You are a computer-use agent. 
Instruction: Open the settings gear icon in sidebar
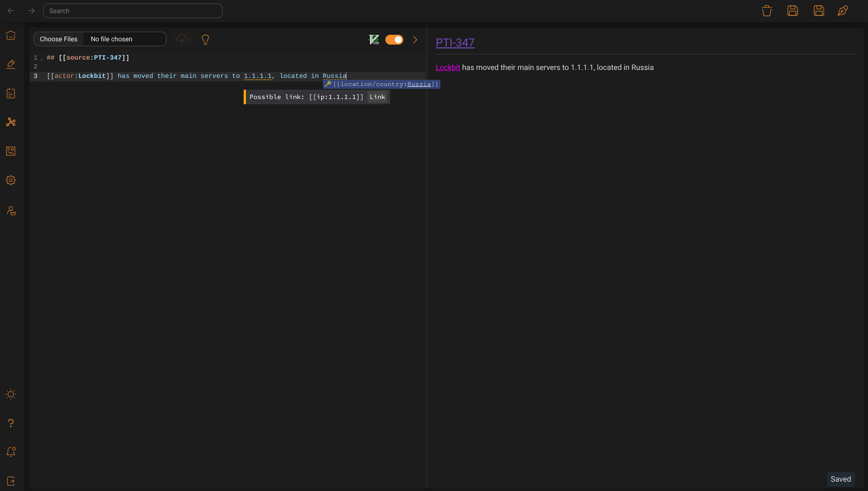pyautogui.click(x=11, y=180)
